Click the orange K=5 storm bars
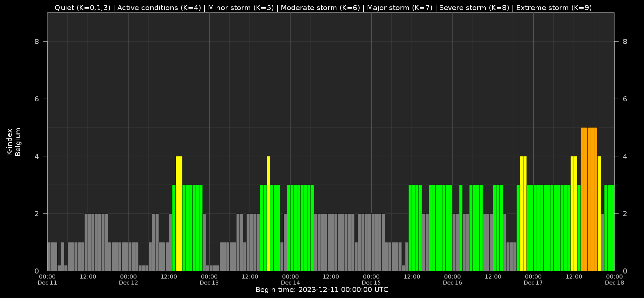The width and height of the screenshot is (644, 298). pos(589,199)
